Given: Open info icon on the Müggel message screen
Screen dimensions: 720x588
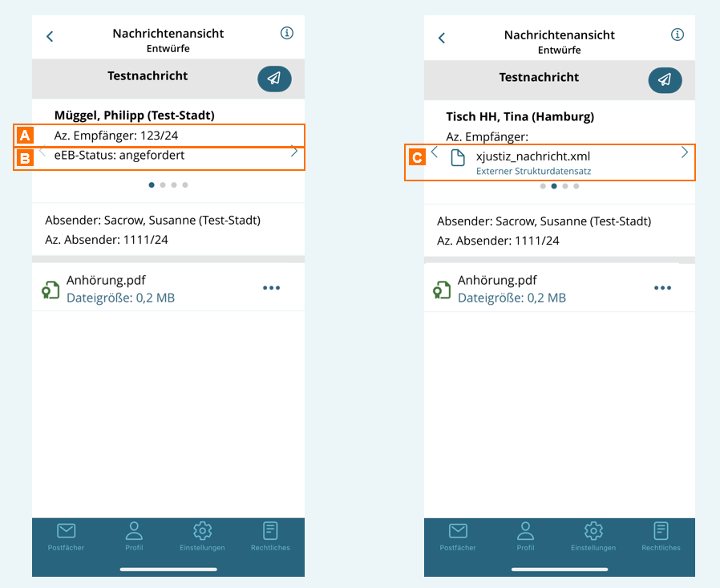Looking at the screenshot, I should [287, 34].
